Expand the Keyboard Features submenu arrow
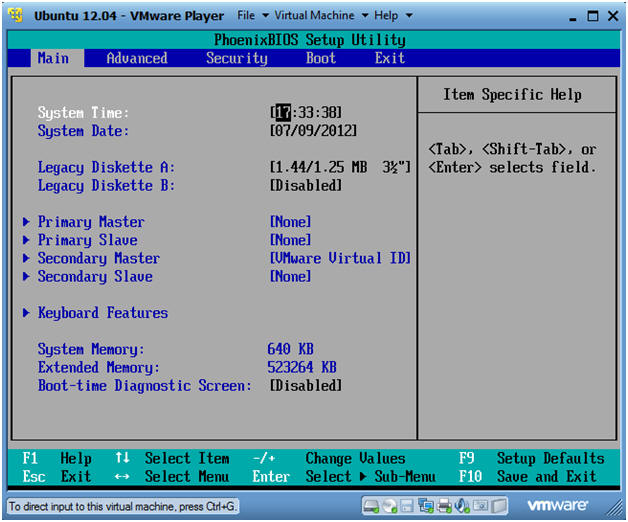Screen dimensions: 628x522 pos(26,312)
